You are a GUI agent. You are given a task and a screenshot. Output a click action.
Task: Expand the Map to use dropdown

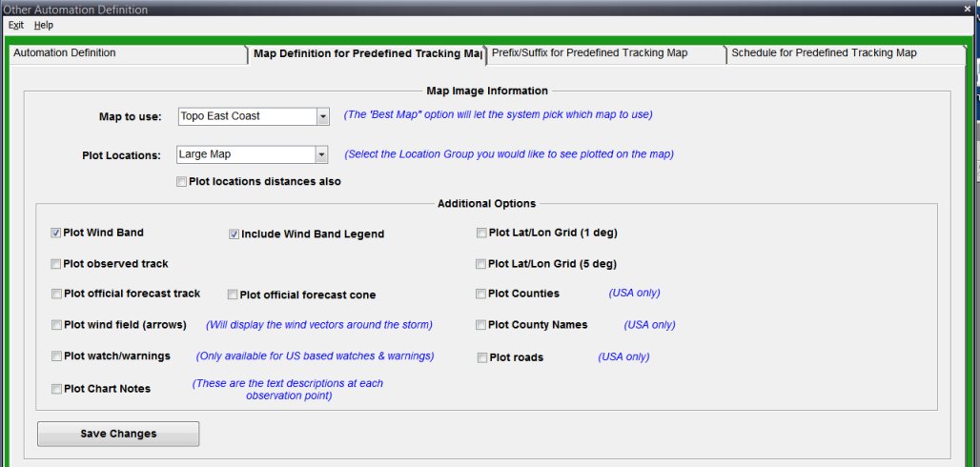coord(322,116)
